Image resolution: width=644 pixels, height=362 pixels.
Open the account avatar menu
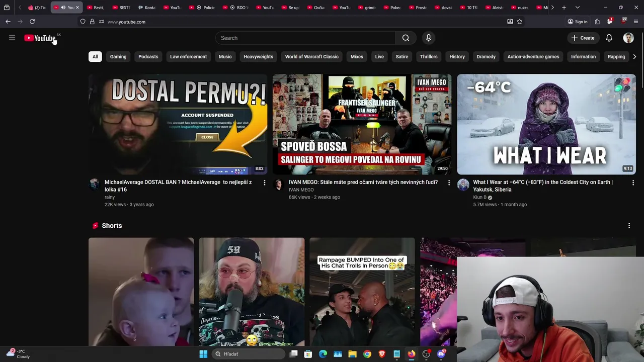(x=628, y=38)
